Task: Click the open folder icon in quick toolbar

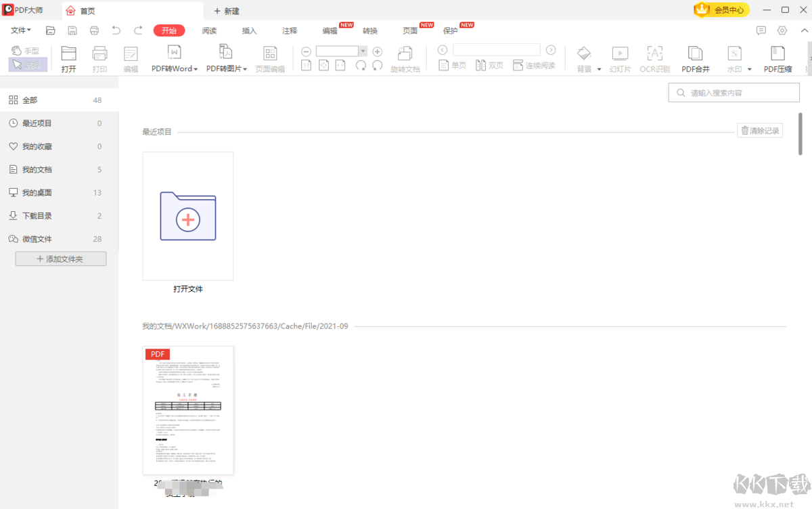Action: (x=51, y=30)
